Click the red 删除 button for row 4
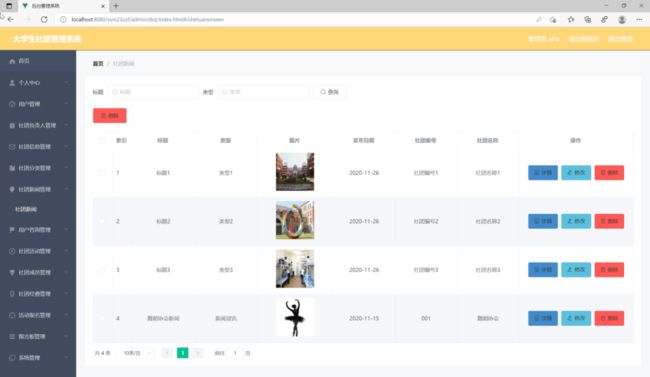Image resolution: width=650 pixels, height=377 pixels. pos(609,318)
